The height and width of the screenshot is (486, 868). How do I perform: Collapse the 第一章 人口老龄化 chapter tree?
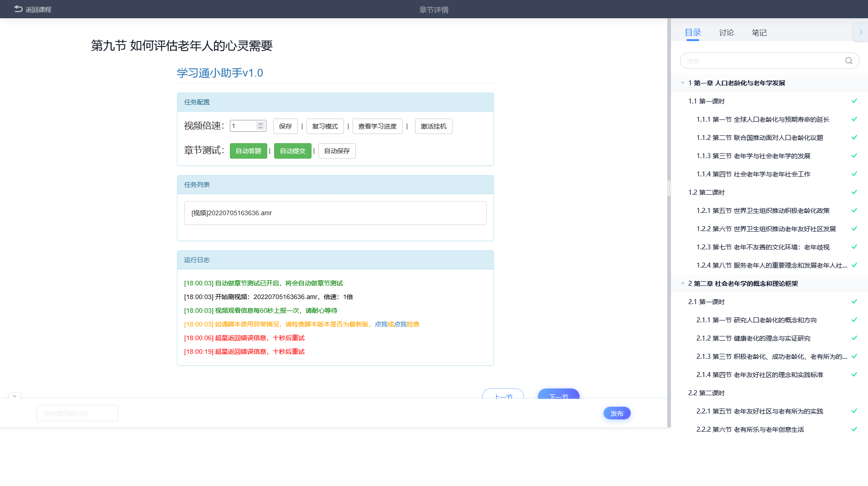[682, 83]
